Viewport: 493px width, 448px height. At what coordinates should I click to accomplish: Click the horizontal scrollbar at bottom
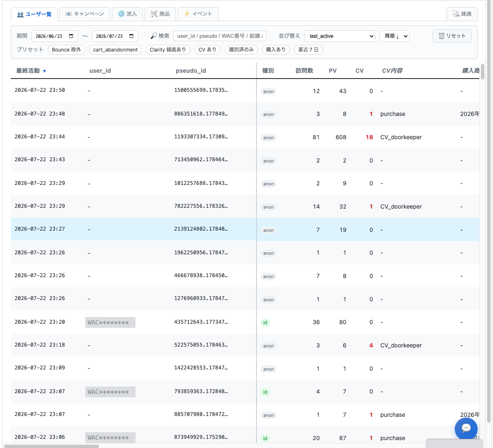pos(52,446)
